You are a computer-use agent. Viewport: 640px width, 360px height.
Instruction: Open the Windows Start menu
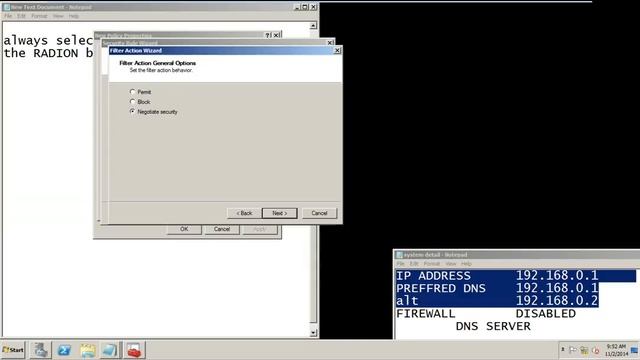pos(13,350)
